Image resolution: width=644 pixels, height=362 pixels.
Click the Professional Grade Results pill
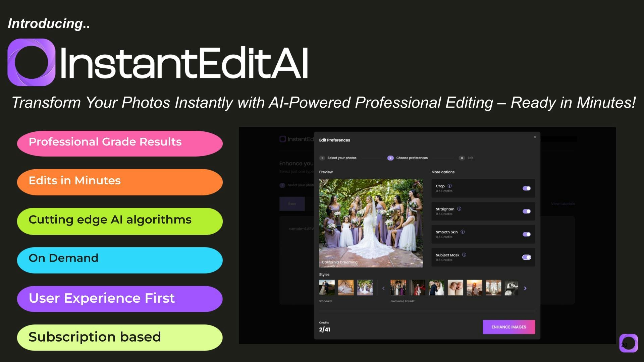(120, 143)
